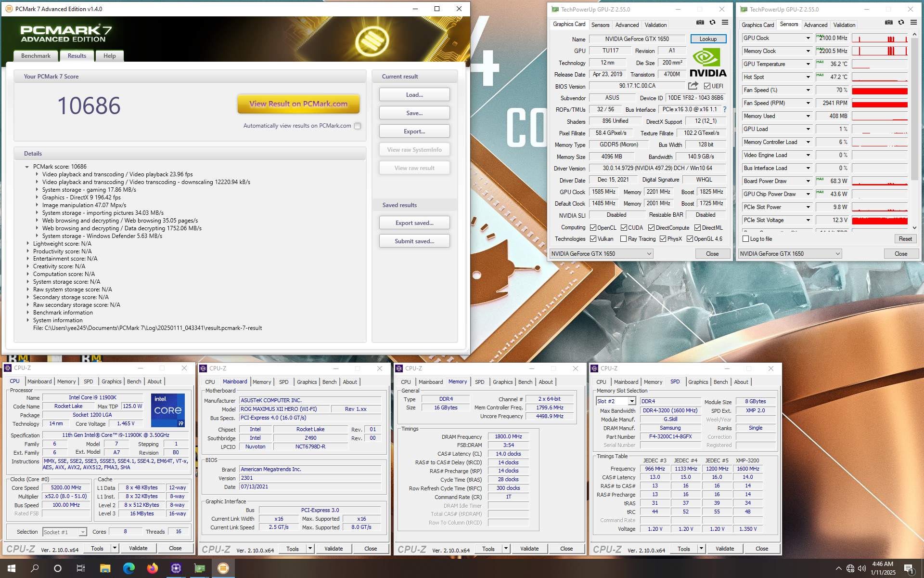Click the GPU Clock sensor graph

879,38
